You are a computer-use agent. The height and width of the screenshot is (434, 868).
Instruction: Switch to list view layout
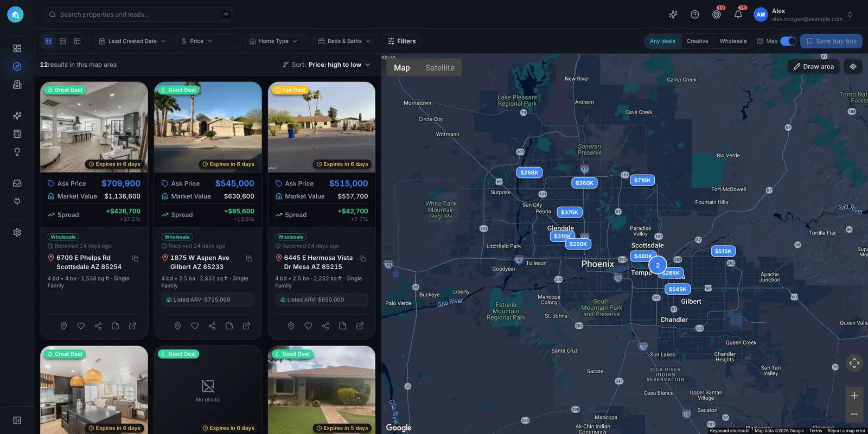click(63, 41)
